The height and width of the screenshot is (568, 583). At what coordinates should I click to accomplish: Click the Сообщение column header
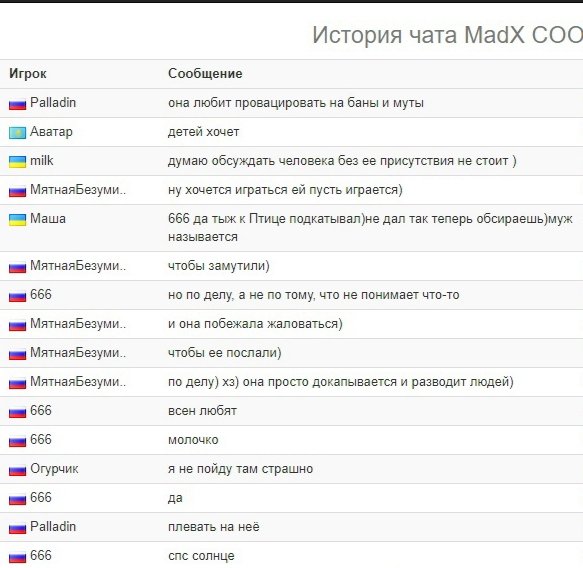[x=205, y=74]
